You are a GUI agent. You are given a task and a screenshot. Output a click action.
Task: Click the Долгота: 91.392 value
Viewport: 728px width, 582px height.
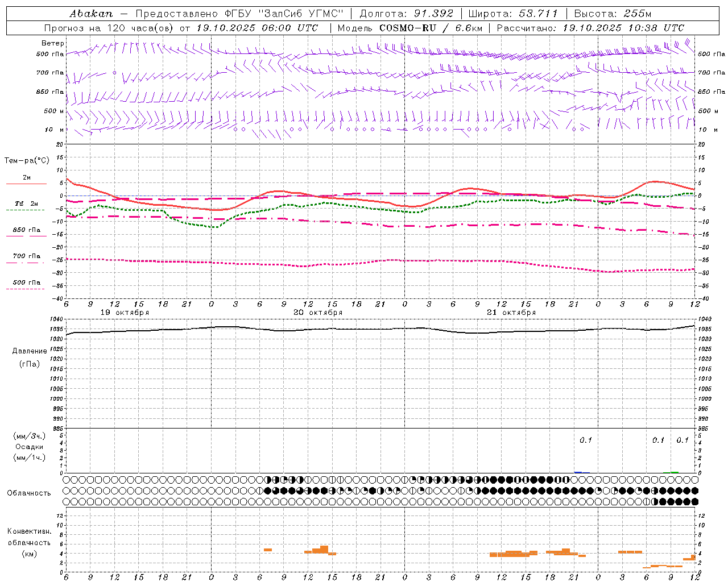(x=407, y=14)
